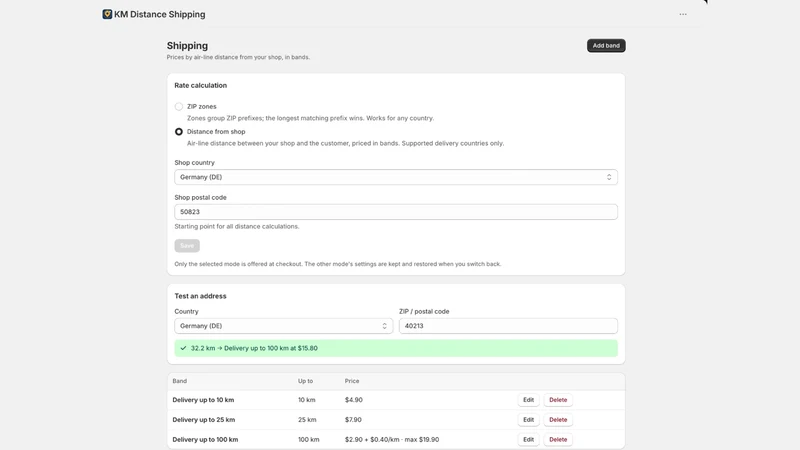The width and height of the screenshot is (800, 450).
Task: Delete the Delivery up to 10 km band
Action: pos(558,400)
